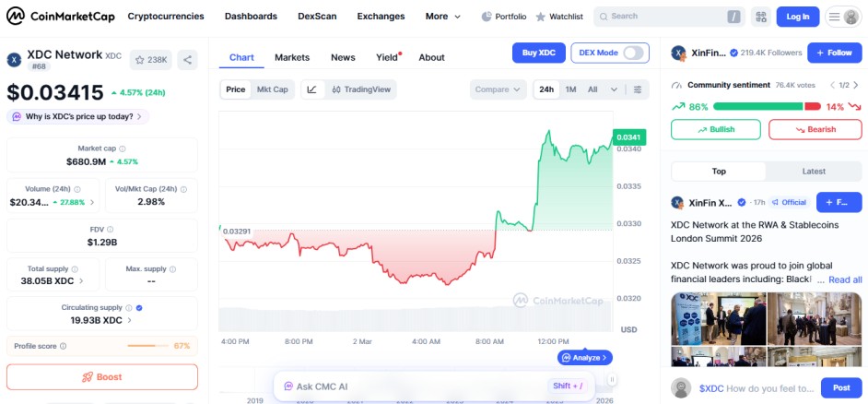Open the hamburger profile menu

pos(843,17)
